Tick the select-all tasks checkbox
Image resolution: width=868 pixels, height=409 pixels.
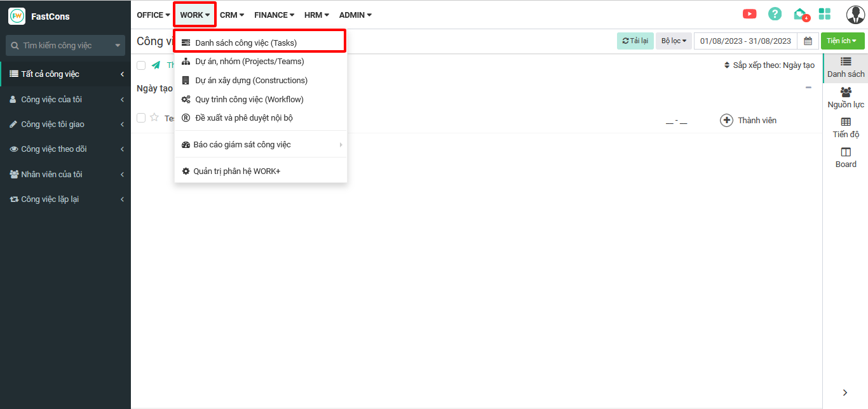pos(141,65)
